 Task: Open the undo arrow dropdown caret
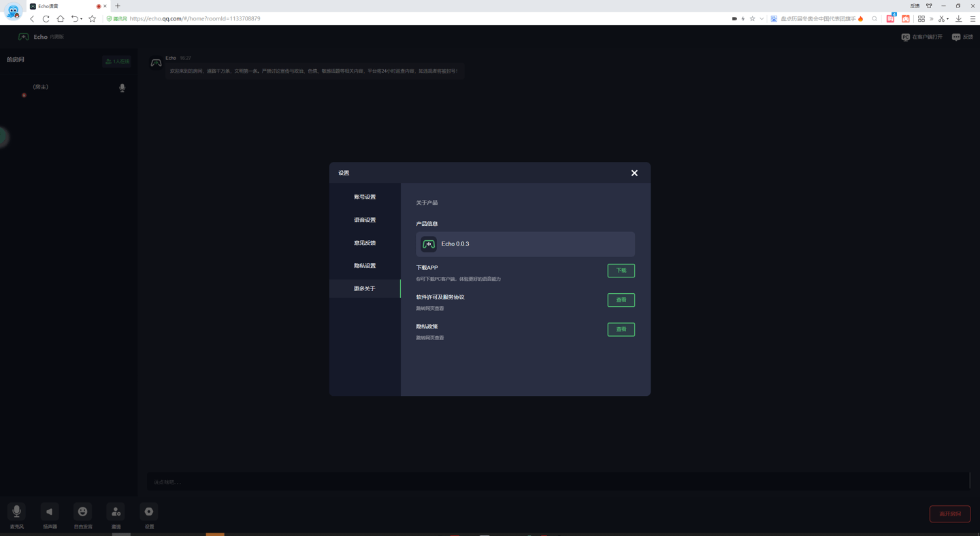[x=82, y=19]
